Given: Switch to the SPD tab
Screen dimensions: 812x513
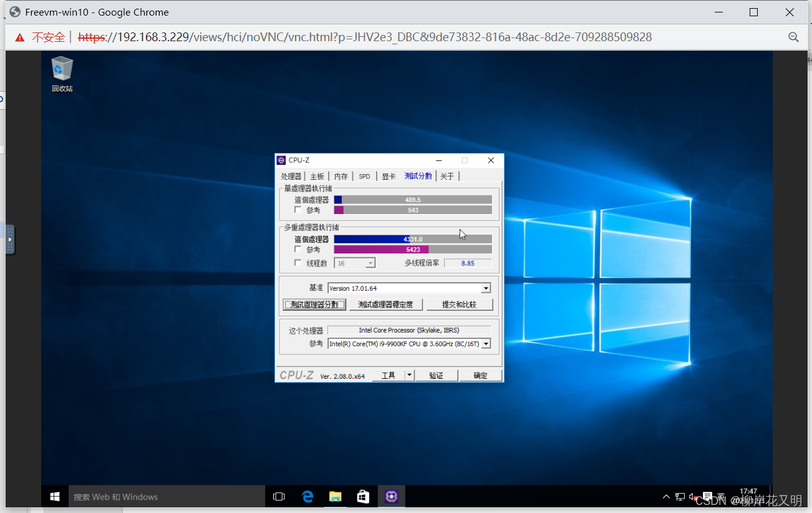Looking at the screenshot, I should (364, 177).
